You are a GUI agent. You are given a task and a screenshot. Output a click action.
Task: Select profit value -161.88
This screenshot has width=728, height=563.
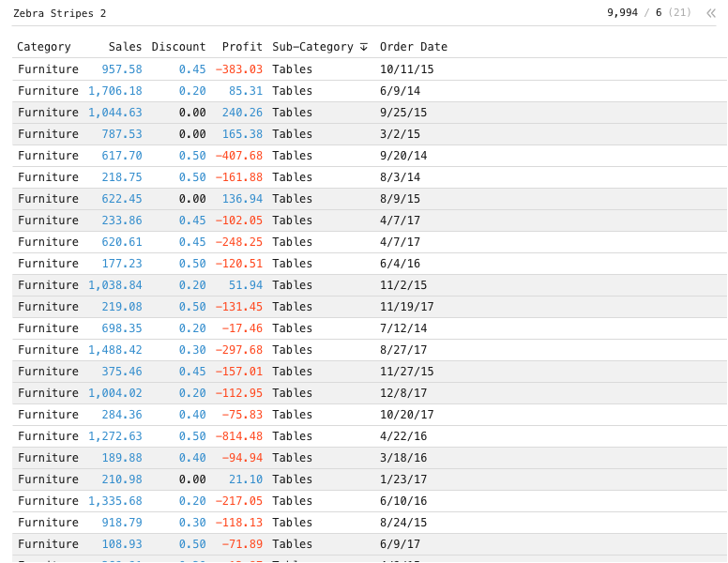(x=239, y=177)
